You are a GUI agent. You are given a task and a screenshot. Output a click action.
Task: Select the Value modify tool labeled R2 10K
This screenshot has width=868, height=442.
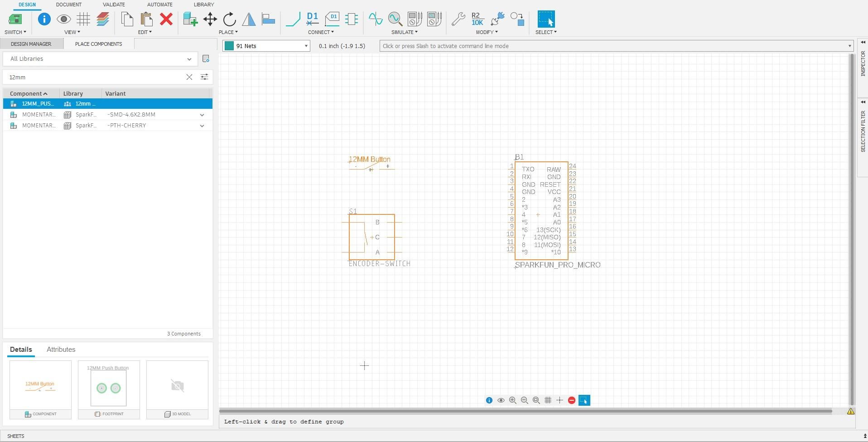(x=476, y=19)
